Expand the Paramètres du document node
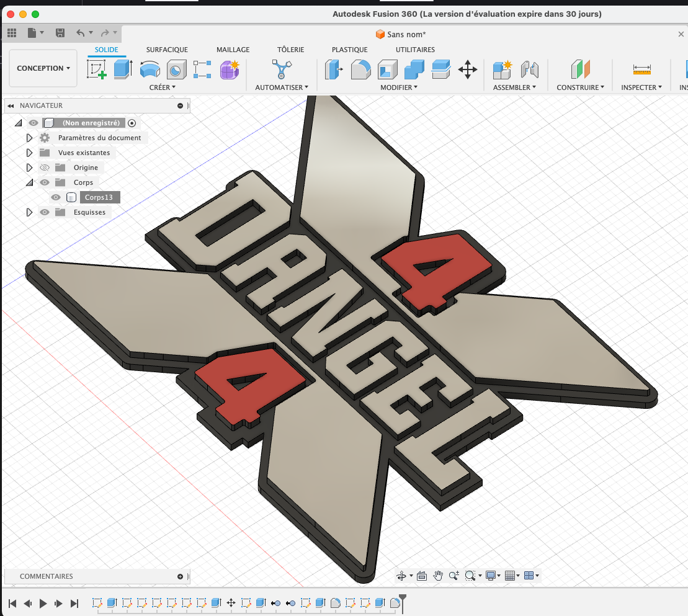This screenshot has width=688, height=616. [29, 138]
